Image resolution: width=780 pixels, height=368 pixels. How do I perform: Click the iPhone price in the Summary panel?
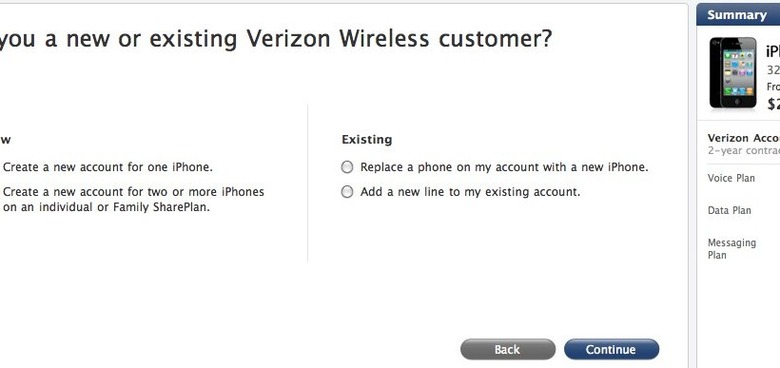(773, 103)
